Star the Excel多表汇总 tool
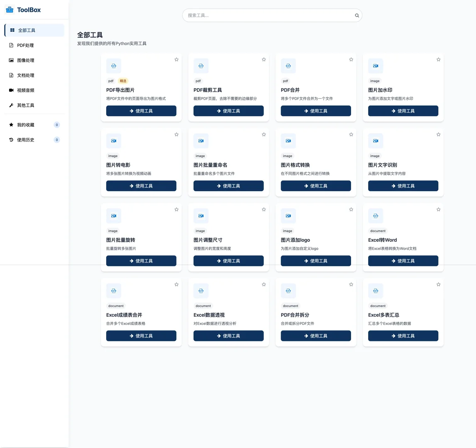This screenshot has width=476, height=448. pyautogui.click(x=438, y=285)
